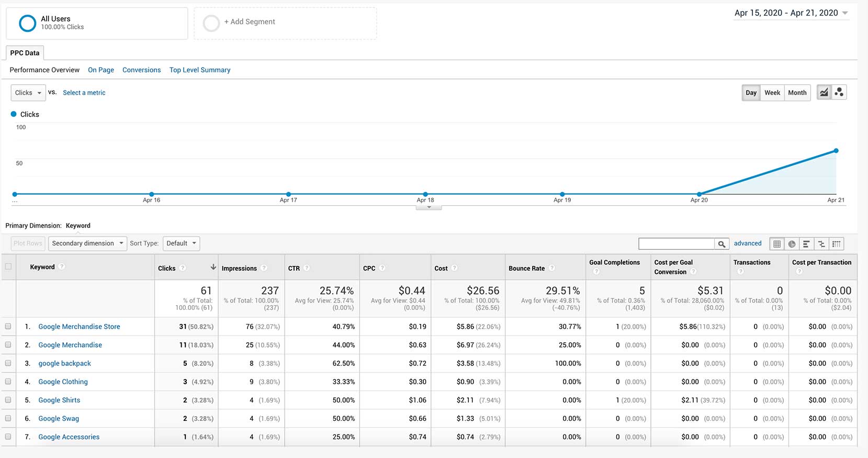Switch to motion chart icon
Viewport: 868px width, 458px height.
[839, 93]
